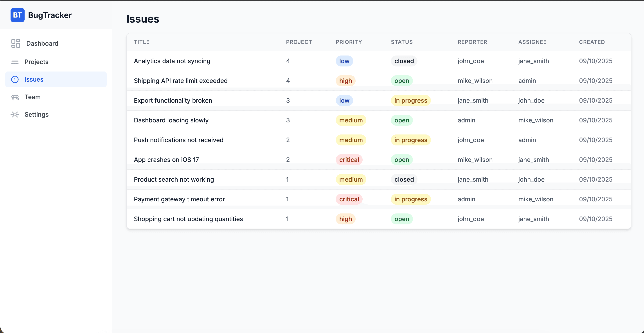Click the BugTracker brand name
The height and width of the screenshot is (333, 644).
[50, 15]
